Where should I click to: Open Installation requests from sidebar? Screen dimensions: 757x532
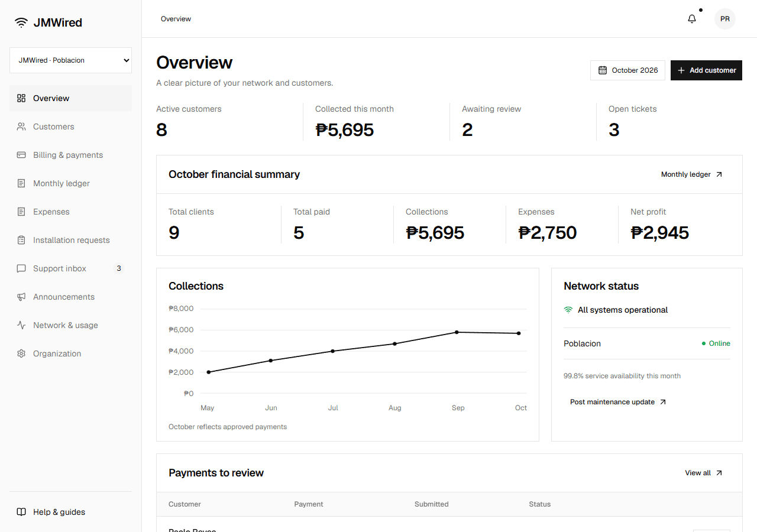[70, 240]
